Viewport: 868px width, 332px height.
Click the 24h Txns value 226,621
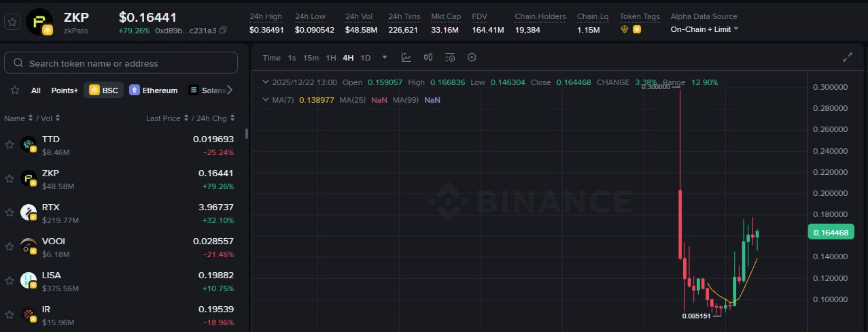tap(404, 30)
